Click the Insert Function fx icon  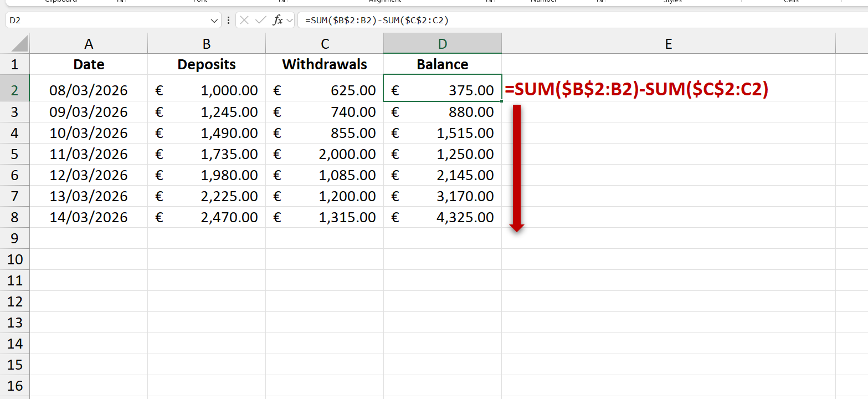278,21
